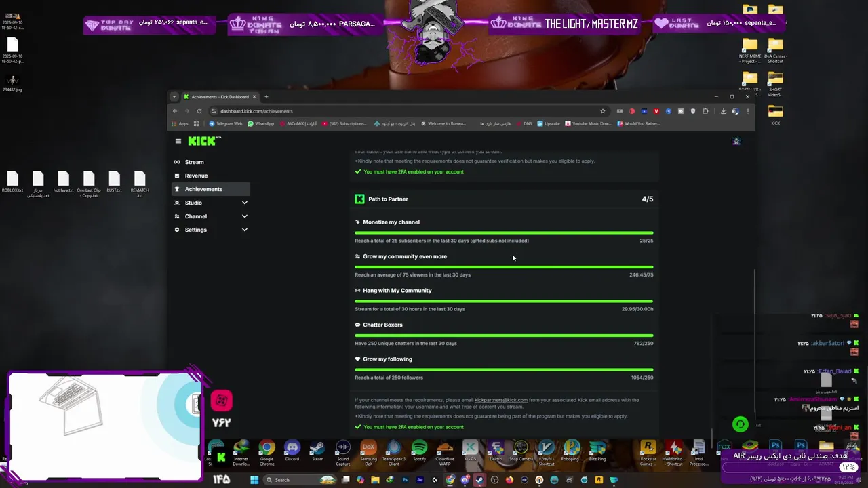Select Achievements in the Kick sidebar
The width and height of the screenshot is (868, 488).
pos(211,189)
